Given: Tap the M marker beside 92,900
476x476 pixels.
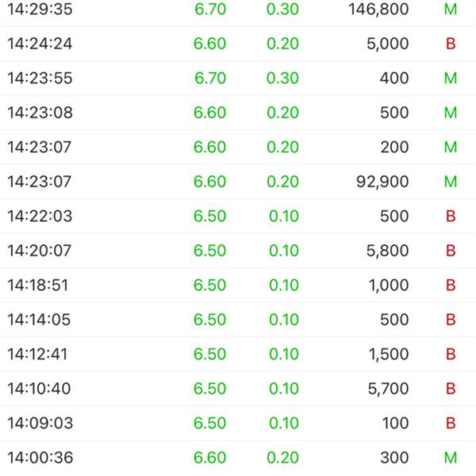Looking at the screenshot, I should 451,182.
